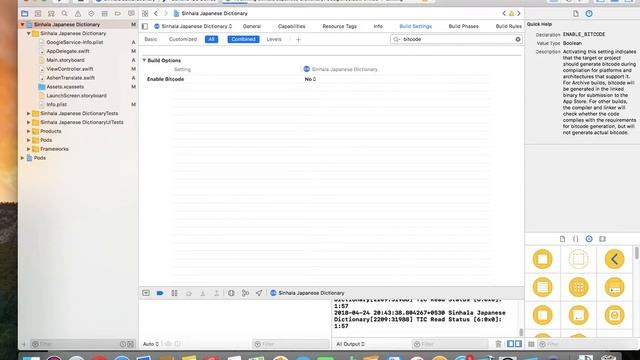Screen dimensions: 640x360
Task: Click the related items grid icon
Action: (x=145, y=13)
